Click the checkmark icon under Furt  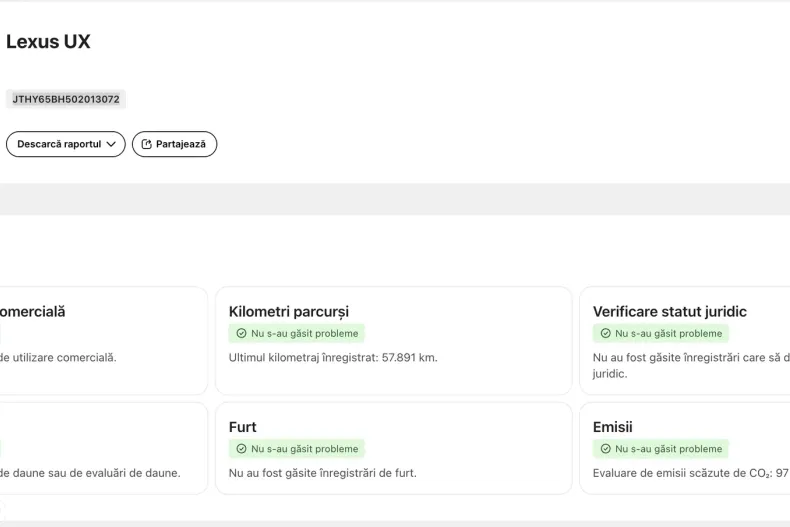click(241, 449)
